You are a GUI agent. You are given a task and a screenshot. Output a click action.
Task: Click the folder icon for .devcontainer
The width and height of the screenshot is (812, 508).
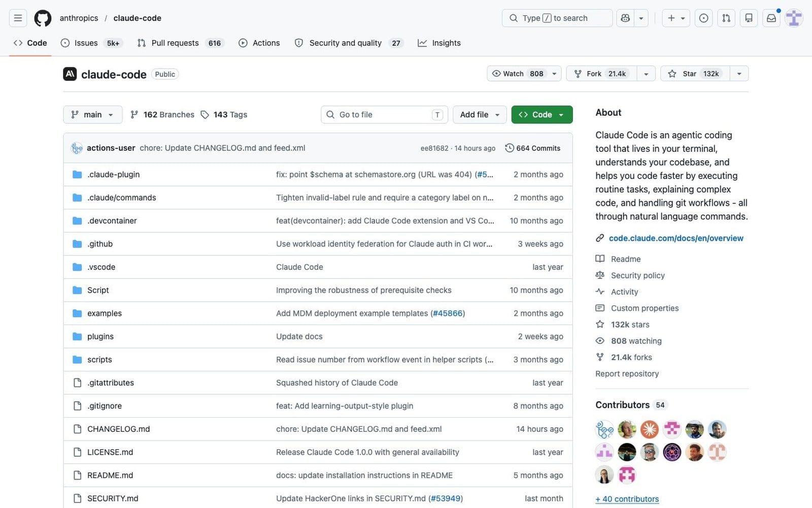point(77,220)
